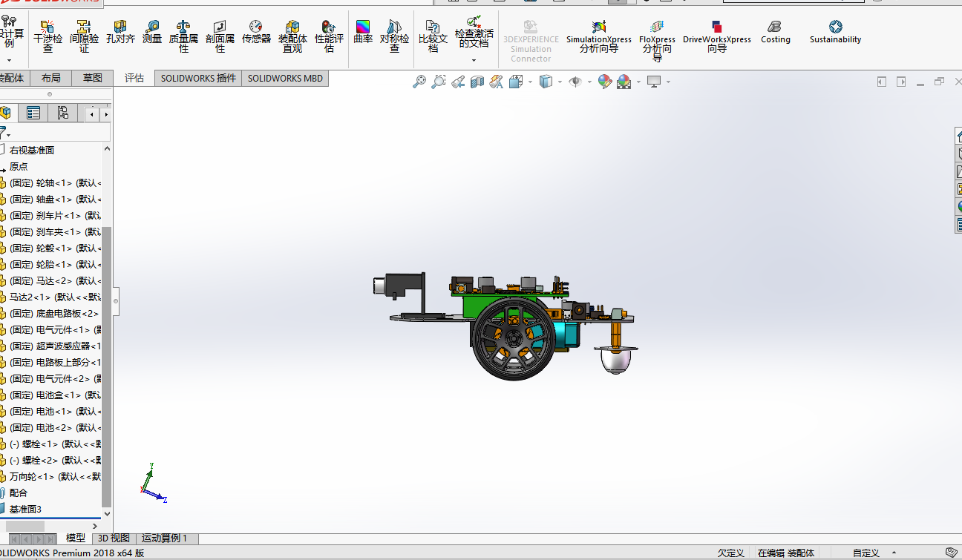This screenshot has height=560, width=962.
Task: Click Dynamic Annotation Views icon
Action: pyautogui.click(x=497, y=82)
